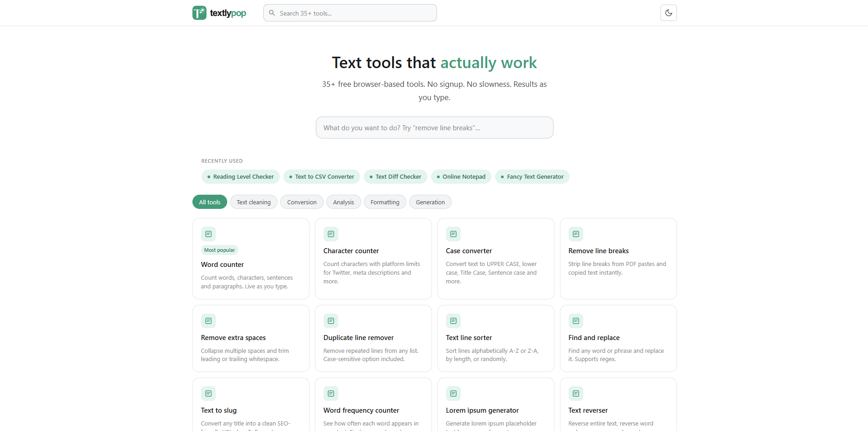Open recently used Fancy Text Generator

[x=532, y=177]
